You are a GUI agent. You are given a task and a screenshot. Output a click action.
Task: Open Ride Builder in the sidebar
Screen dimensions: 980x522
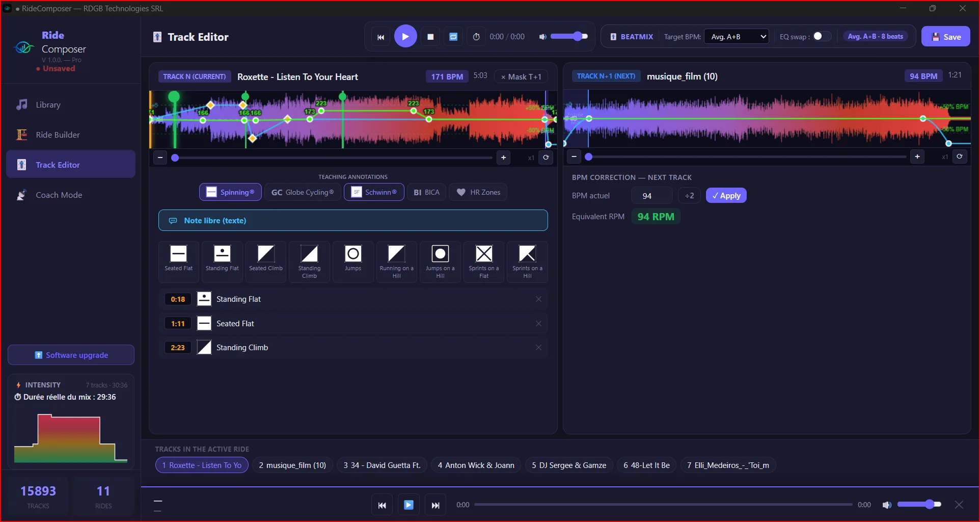click(71, 135)
